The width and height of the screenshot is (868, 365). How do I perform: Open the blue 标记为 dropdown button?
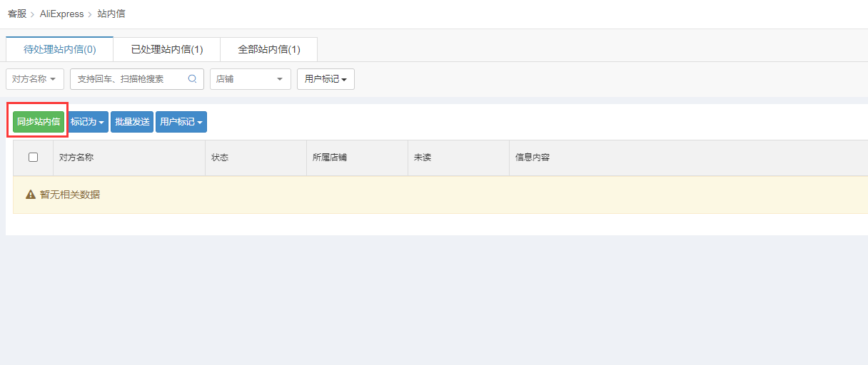(88, 122)
